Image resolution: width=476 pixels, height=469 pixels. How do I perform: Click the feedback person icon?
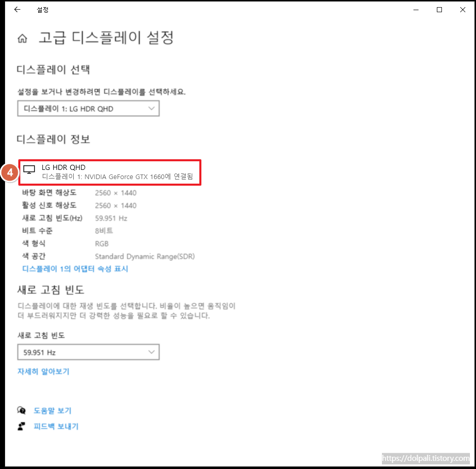20,426
